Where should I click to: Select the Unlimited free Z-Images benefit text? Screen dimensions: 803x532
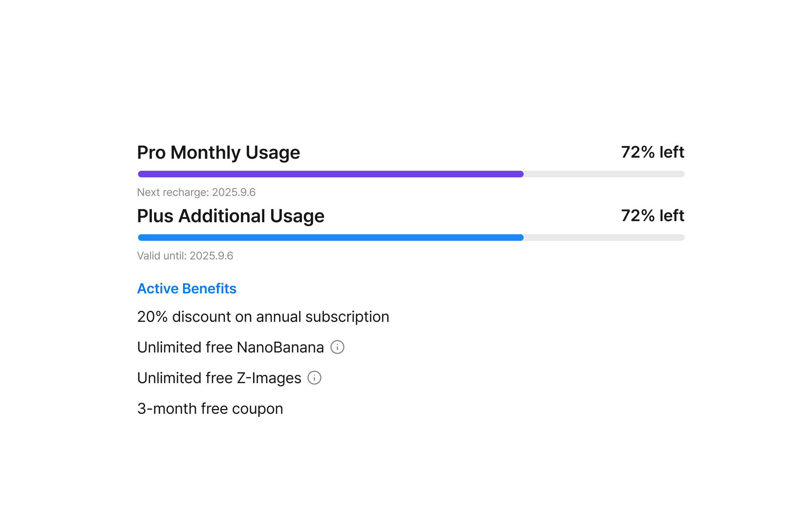pyautogui.click(x=219, y=378)
